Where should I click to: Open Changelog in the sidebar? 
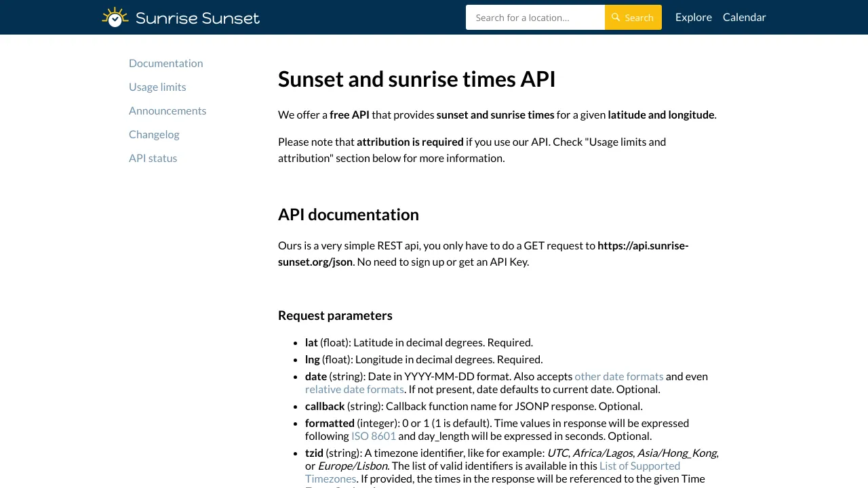point(154,134)
